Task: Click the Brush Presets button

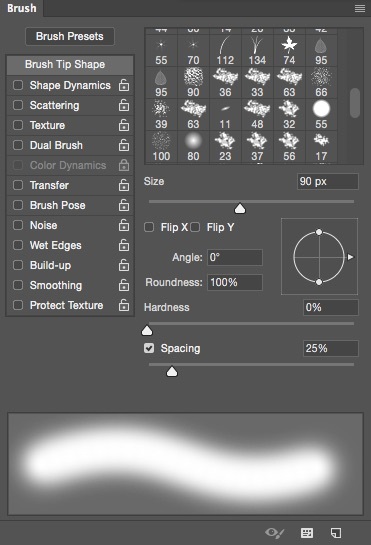Action: pyautogui.click(x=70, y=36)
